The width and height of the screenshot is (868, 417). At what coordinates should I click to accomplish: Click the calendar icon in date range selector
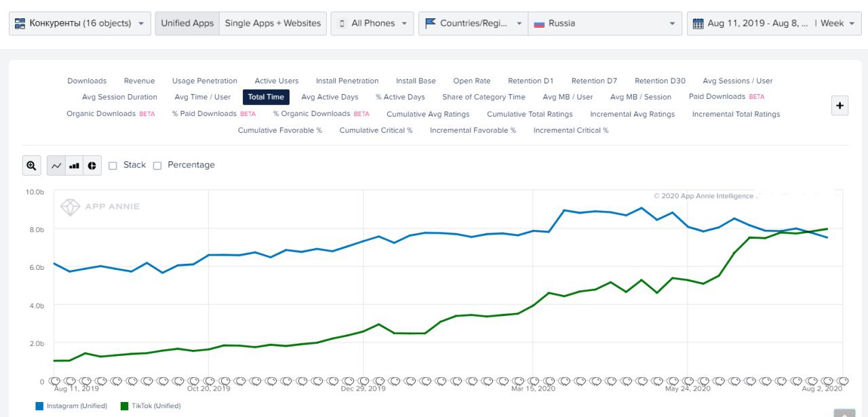[698, 23]
